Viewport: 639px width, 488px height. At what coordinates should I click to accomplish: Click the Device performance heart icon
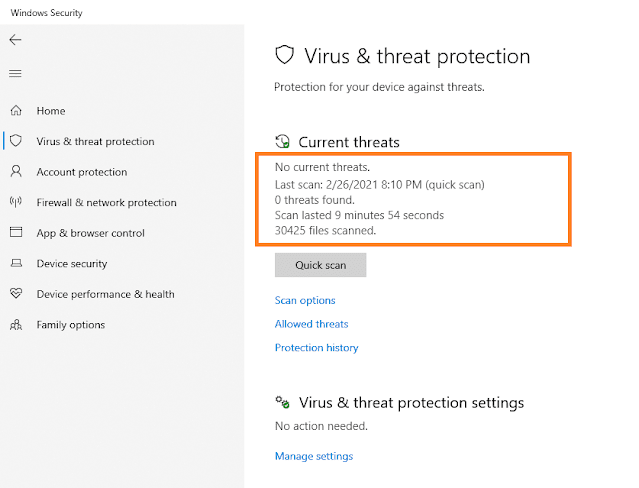point(16,294)
